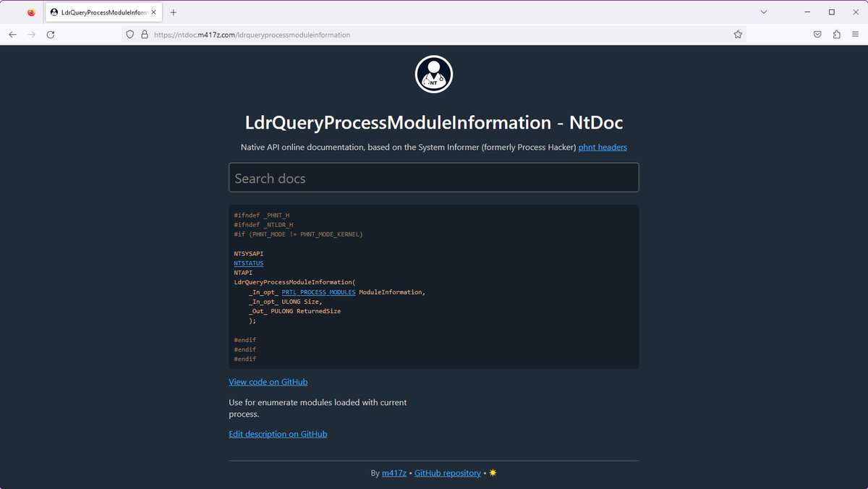This screenshot has width=868, height=489.
Task: Open Edit description on GitHub link
Action: 278,434
